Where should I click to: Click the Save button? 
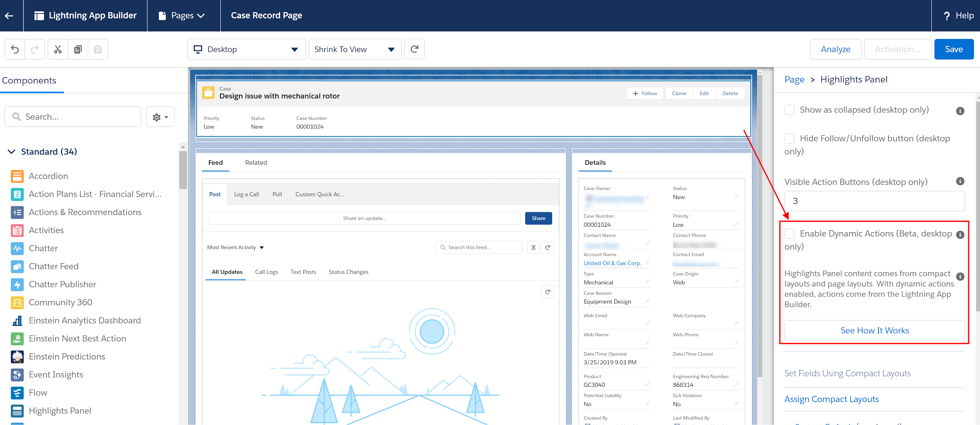[954, 49]
